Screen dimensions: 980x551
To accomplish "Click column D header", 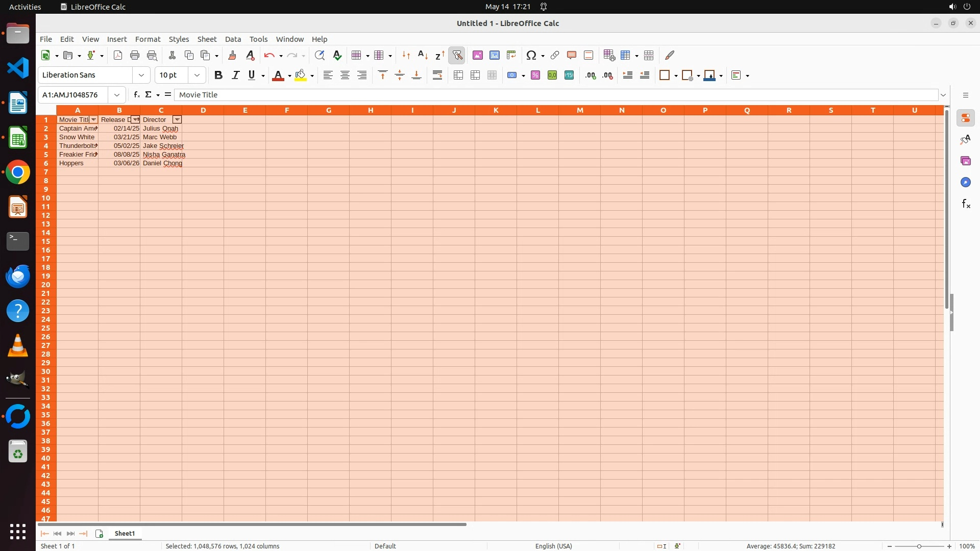I will click(203, 110).
